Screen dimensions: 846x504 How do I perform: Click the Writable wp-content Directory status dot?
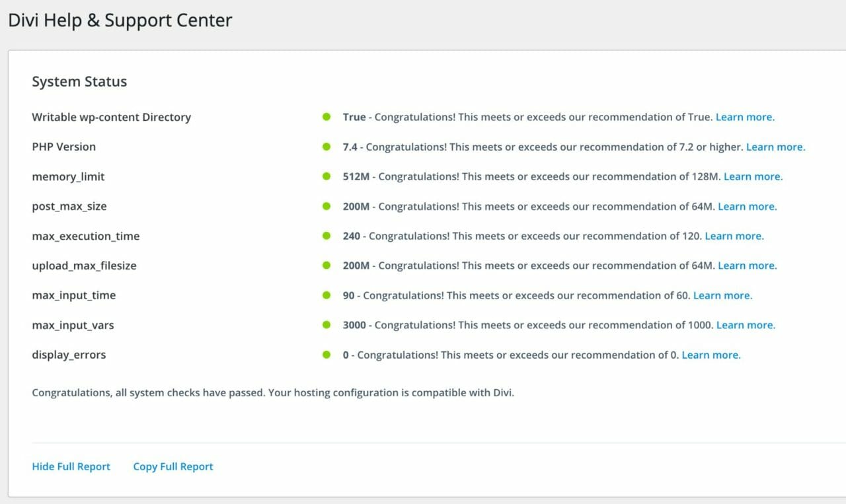coord(327,117)
